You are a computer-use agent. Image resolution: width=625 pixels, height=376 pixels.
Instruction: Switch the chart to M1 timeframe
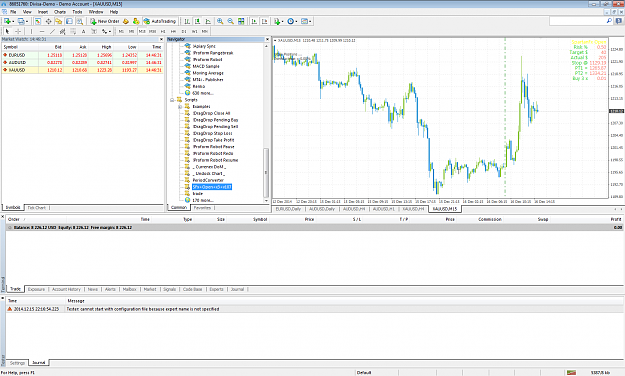[x=121, y=31]
